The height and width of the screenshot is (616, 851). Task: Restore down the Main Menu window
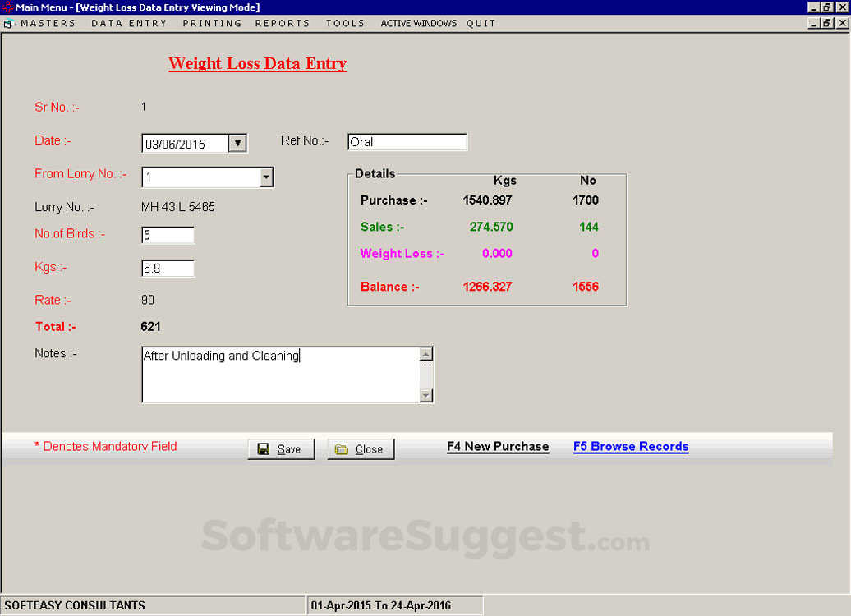pos(826,7)
